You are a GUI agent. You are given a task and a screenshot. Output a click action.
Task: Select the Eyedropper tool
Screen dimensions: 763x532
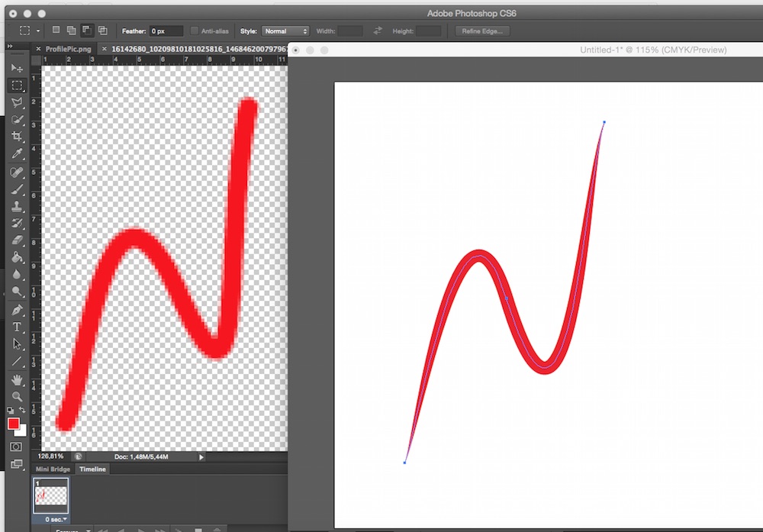[x=17, y=154]
